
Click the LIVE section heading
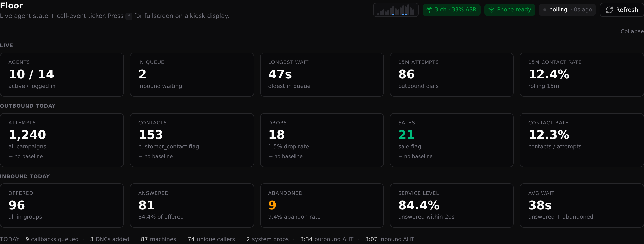(6, 45)
